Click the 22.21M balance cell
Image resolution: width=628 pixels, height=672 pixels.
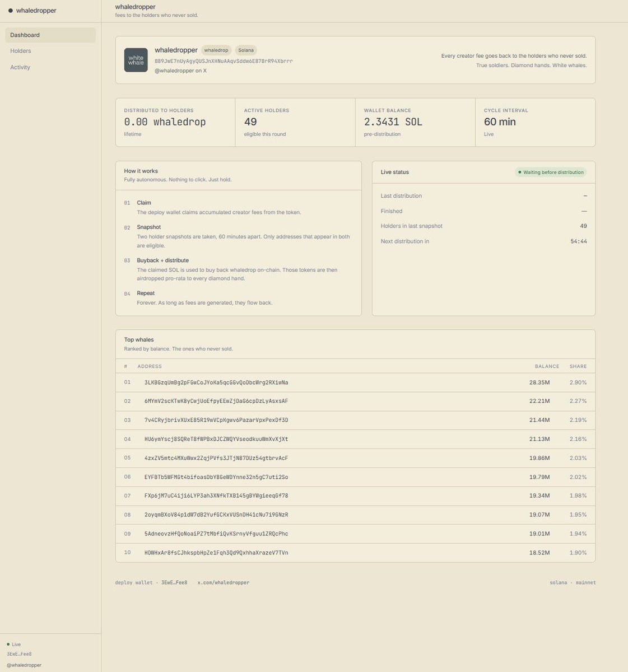point(539,402)
